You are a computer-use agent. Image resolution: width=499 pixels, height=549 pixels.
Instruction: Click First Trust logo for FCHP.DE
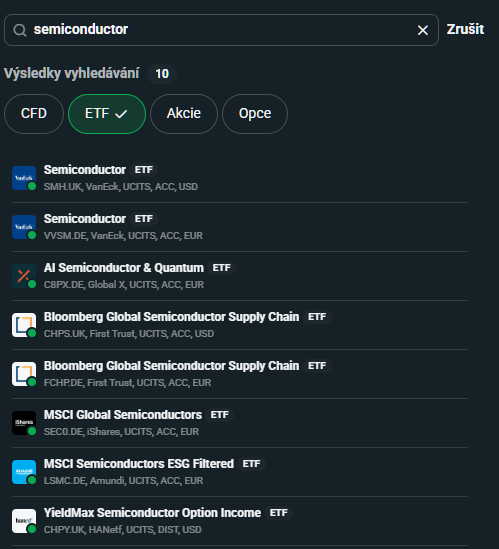coord(24,374)
